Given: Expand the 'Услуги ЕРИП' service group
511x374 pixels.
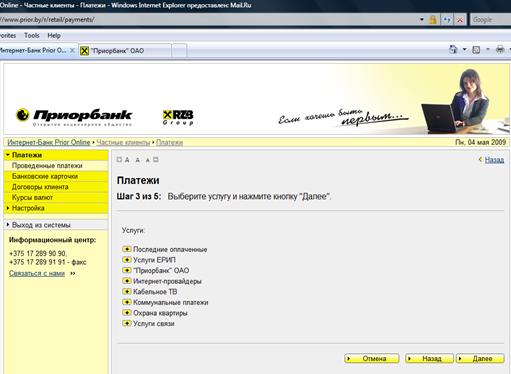Looking at the screenshot, I should (126, 260).
